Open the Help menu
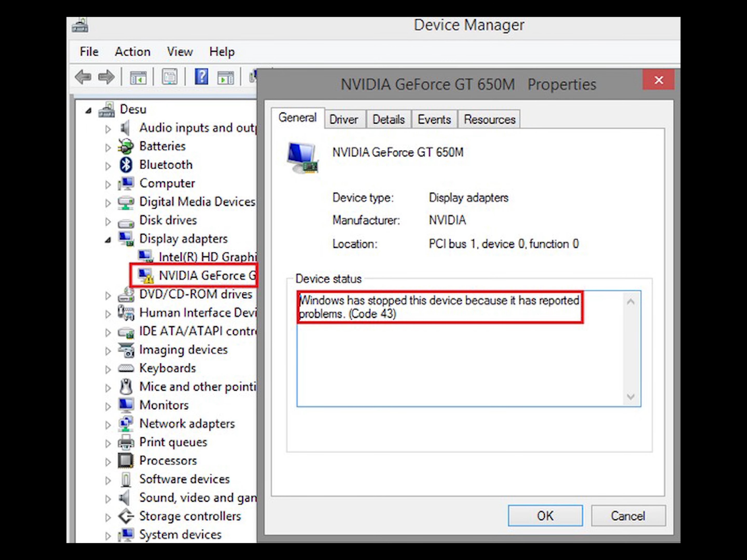The width and height of the screenshot is (747, 560). 222,52
